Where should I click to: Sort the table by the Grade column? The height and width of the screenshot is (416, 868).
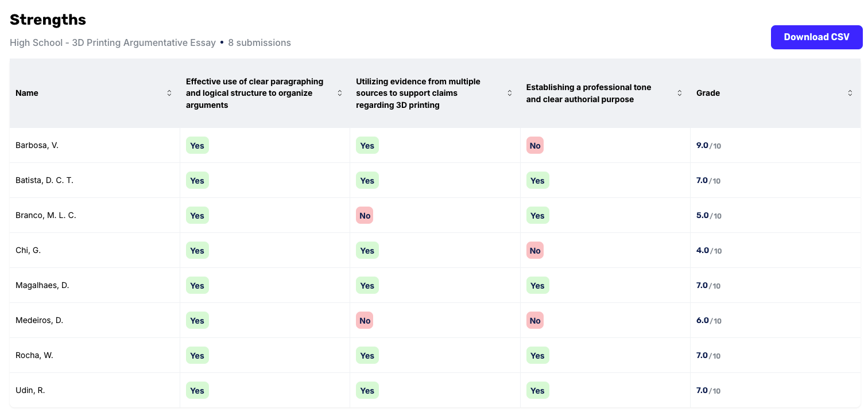pyautogui.click(x=708, y=92)
